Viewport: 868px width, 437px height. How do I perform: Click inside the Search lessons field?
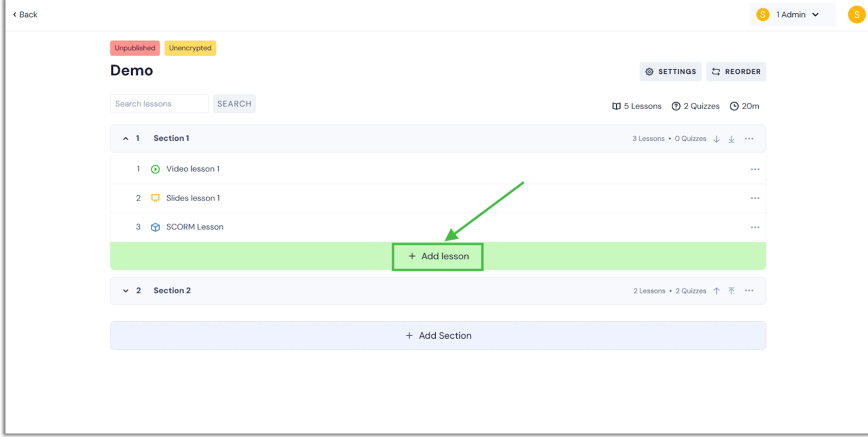[x=159, y=103]
